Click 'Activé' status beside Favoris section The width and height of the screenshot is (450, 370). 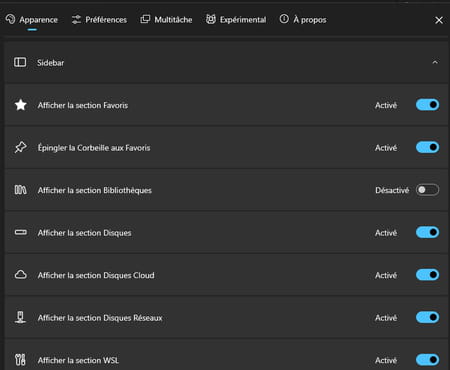[x=386, y=105]
